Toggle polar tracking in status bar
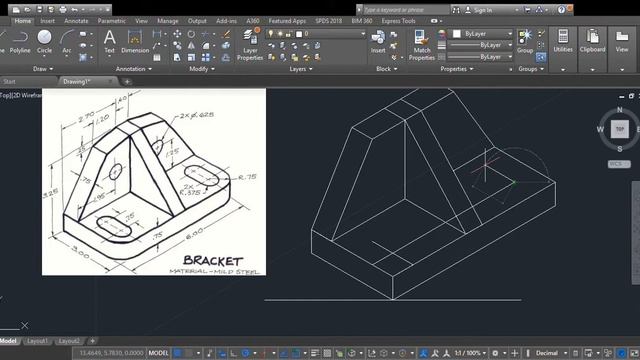 (x=246, y=353)
